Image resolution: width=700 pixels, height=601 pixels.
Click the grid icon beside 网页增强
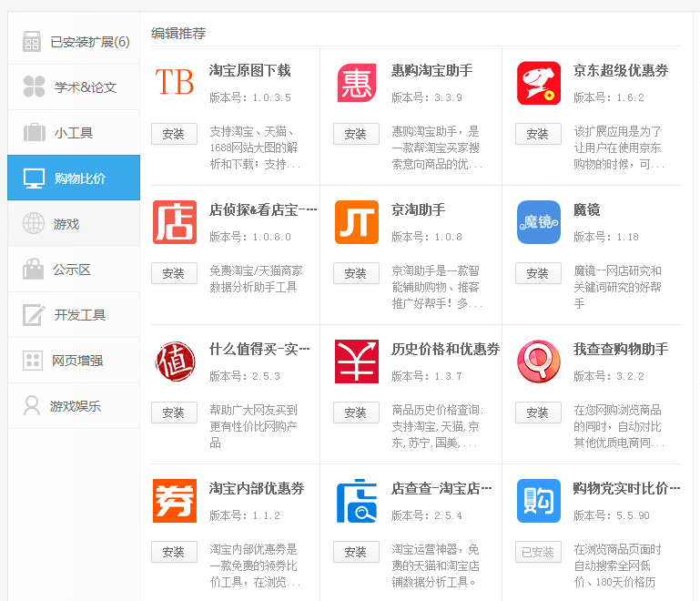33,361
